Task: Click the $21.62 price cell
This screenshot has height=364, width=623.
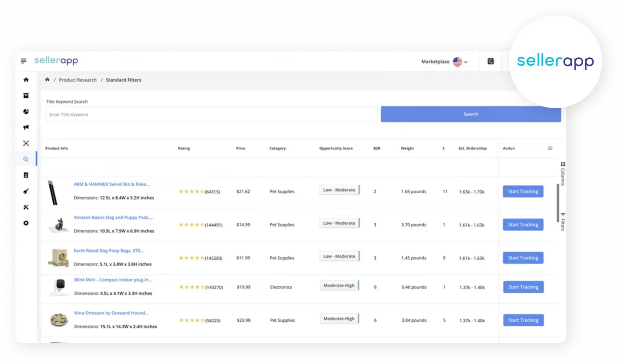Action: click(243, 191)
